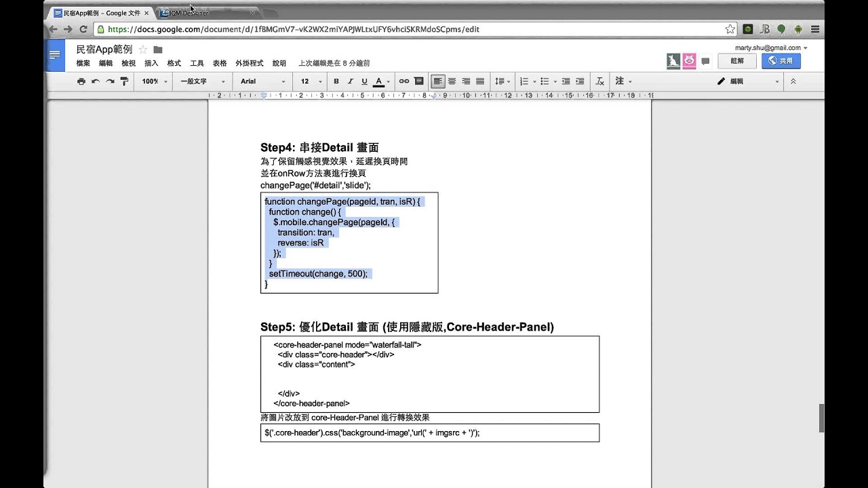Open the 格式 menu
This screenshot has height=488, width=868.
coord(174,63)
